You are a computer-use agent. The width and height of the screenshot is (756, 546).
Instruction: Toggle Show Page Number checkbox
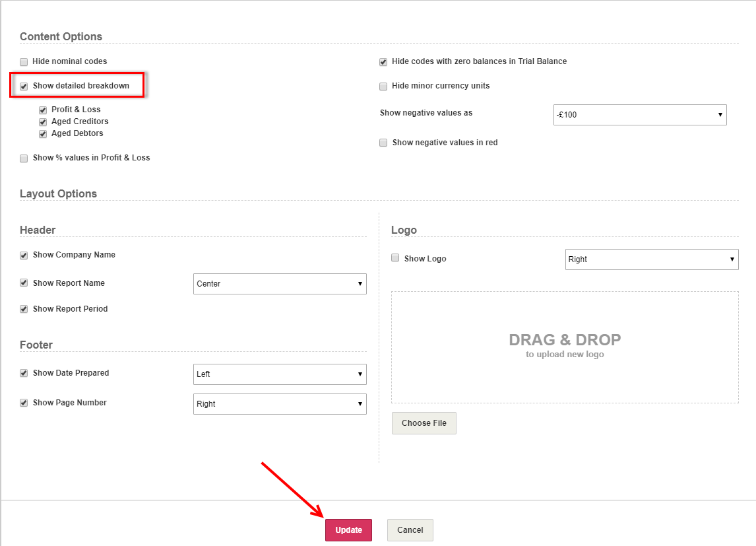click(24, 403)
